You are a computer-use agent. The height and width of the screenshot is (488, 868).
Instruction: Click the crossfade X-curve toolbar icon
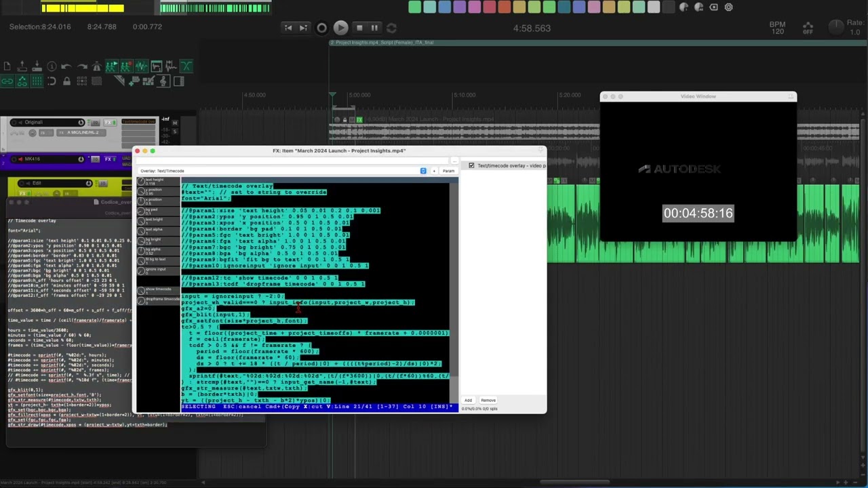[x=186, y=66]
